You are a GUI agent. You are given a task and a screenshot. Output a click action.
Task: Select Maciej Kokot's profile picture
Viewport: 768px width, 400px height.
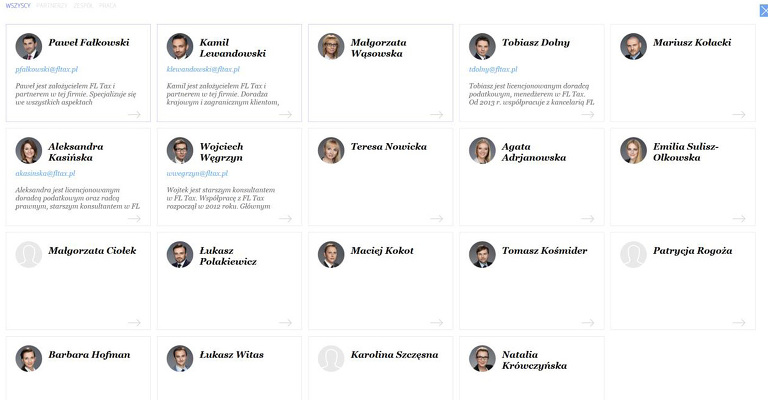(331, 254)
